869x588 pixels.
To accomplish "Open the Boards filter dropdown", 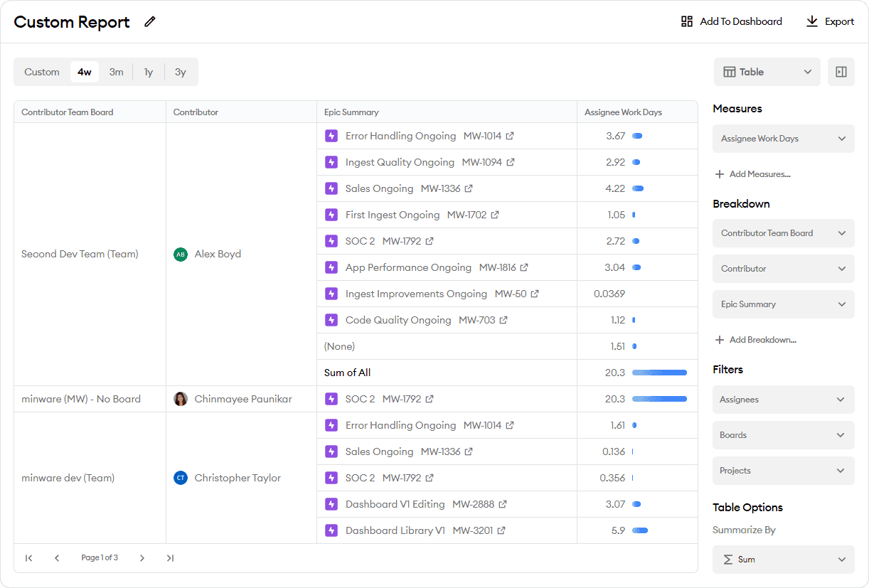I will point(784,435).
